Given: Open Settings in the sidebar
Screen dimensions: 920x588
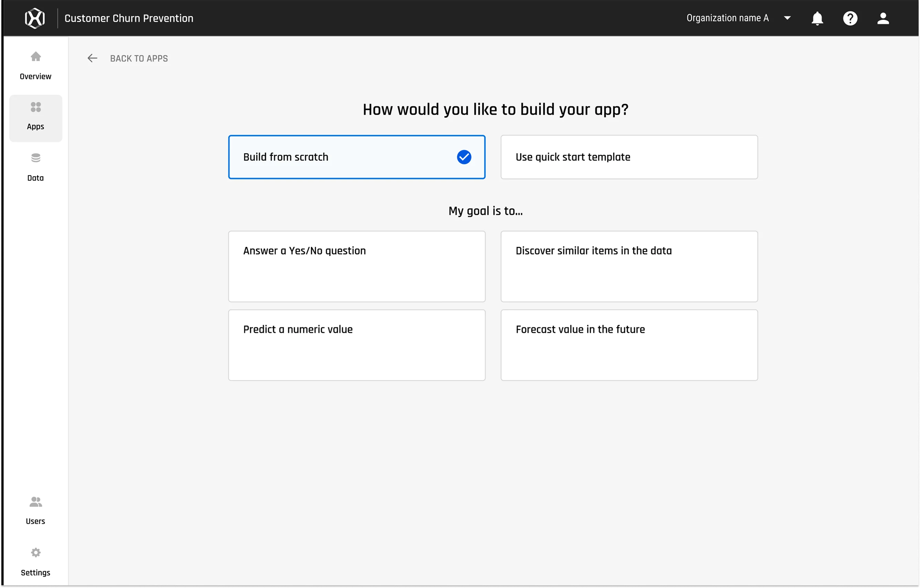Looking at the screenshot, I should point(36,562).
